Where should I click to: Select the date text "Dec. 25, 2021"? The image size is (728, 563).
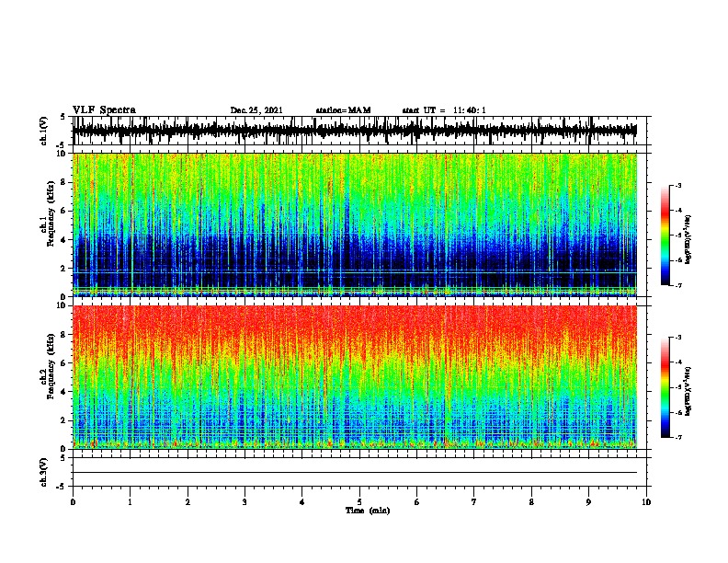pyautogui.click(x=256, y=110)
